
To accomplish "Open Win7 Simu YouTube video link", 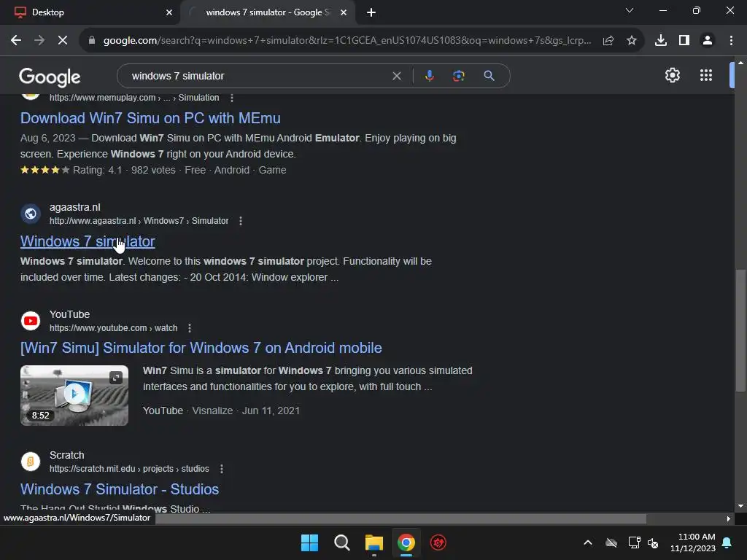I will (201, 348).
